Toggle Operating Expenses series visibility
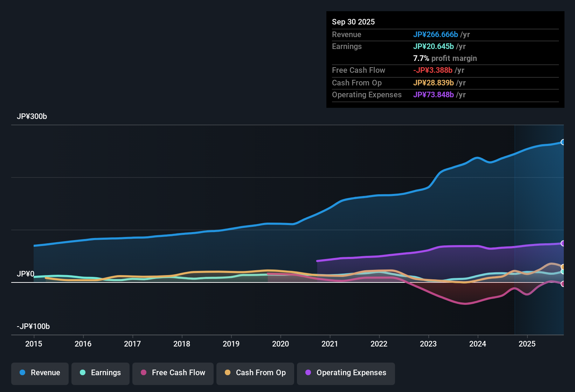575x392 pixels. pyautogui.click(x=346, y=373)
